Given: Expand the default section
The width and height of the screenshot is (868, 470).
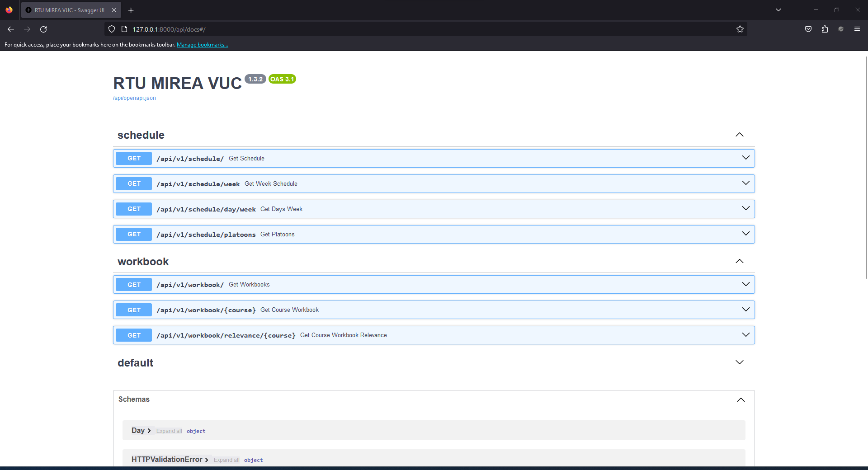Looking at the screenshot, I should 740,362.
